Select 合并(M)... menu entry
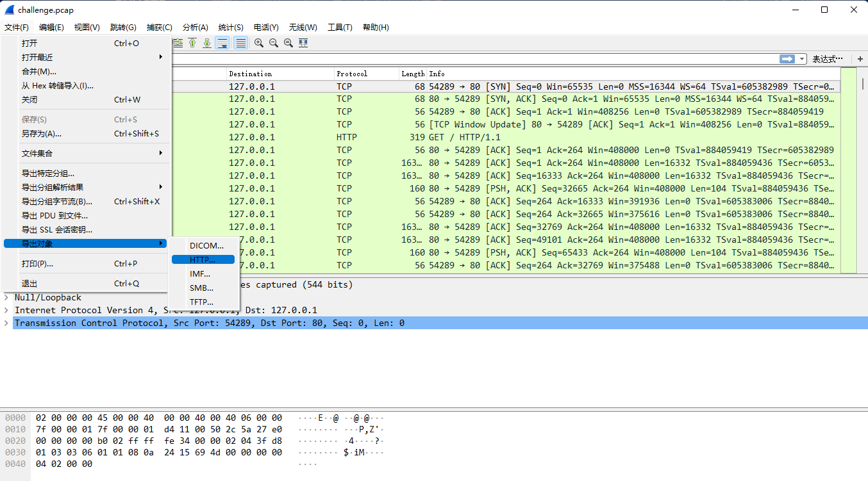 pos(85,71)
